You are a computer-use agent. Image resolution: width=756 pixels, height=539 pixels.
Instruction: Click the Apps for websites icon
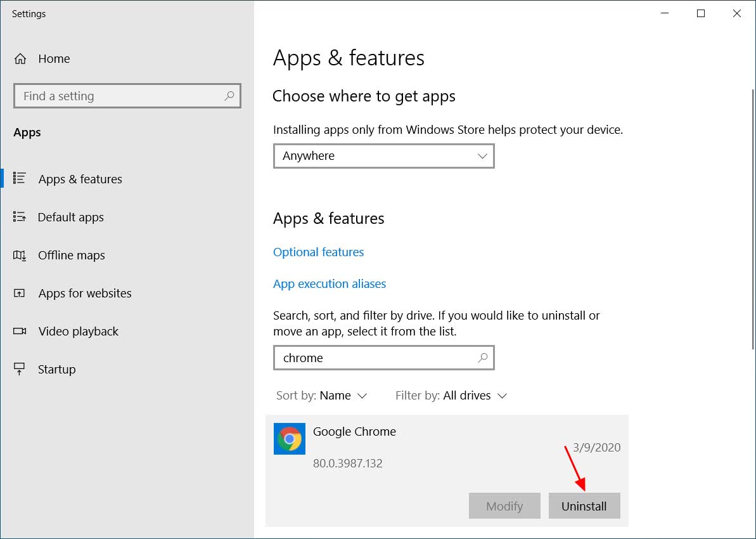click(x=19, y=293)
